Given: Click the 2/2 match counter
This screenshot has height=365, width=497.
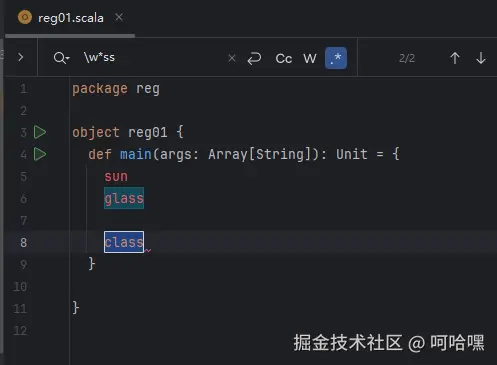Looking at the screenshot, I should pyautogui.click(x=407, y=58).
